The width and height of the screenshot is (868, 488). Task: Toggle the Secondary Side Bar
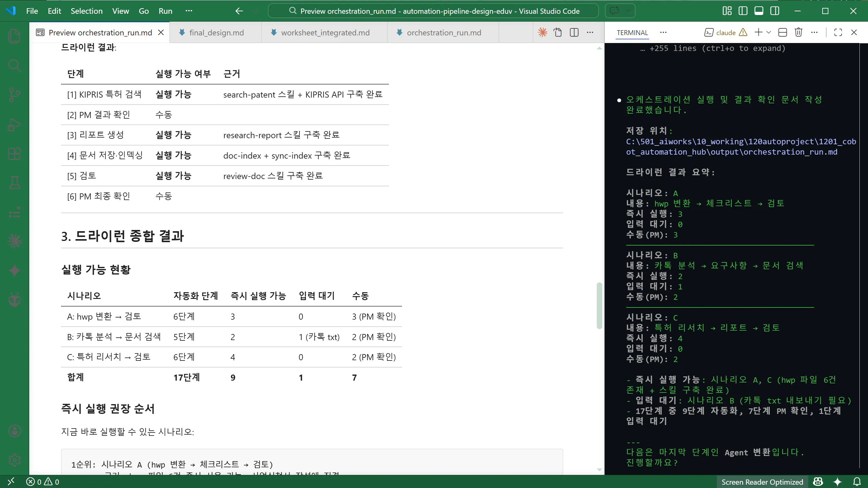click(775, 11)
